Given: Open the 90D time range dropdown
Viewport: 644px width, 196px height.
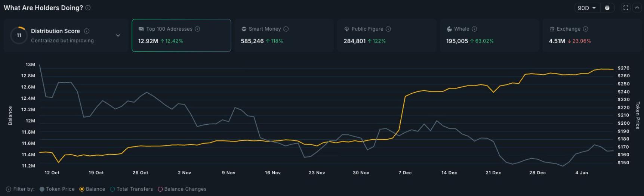Looking at the screenshot, I should (587, 8).
